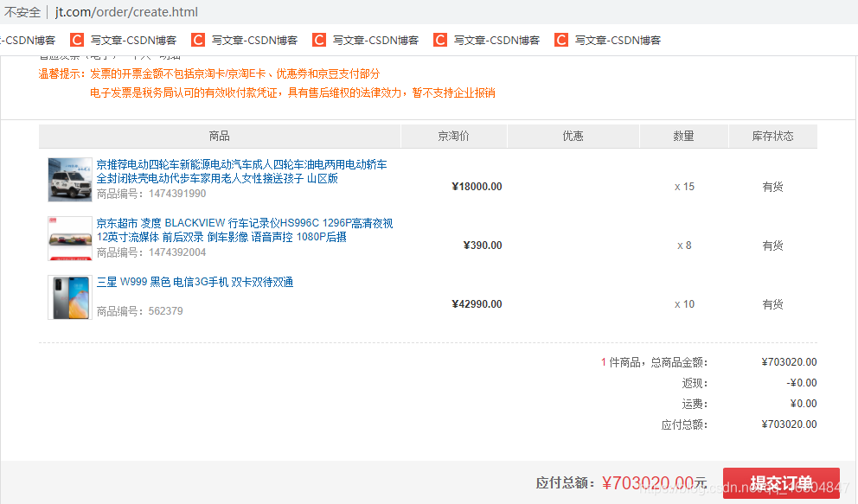Open the Samsung W999 phone thumbnail
The height and width of the screenshot is (504, 858).
pos(69,297)
